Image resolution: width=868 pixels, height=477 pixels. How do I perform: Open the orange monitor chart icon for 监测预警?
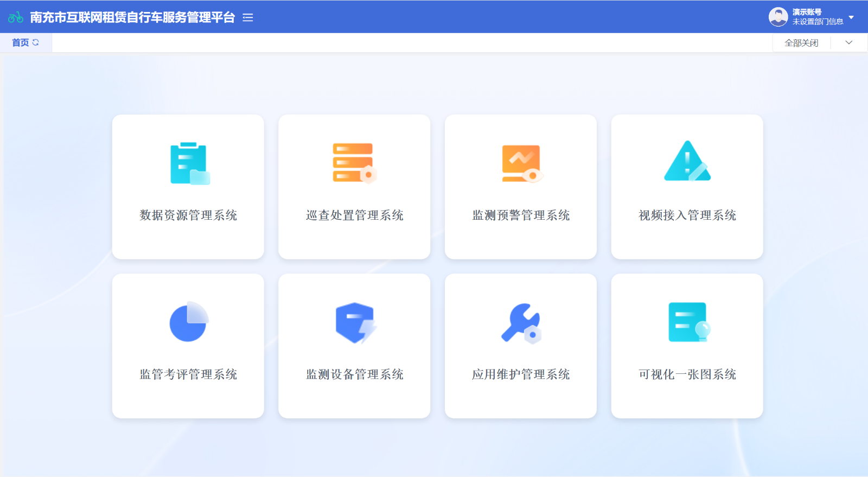[x=521, y=163]
